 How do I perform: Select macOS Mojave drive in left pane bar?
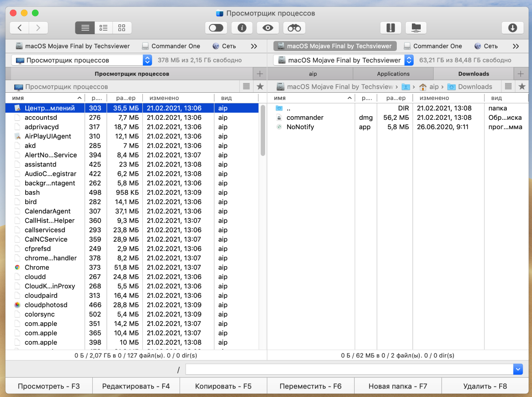[x=73, y=46]
